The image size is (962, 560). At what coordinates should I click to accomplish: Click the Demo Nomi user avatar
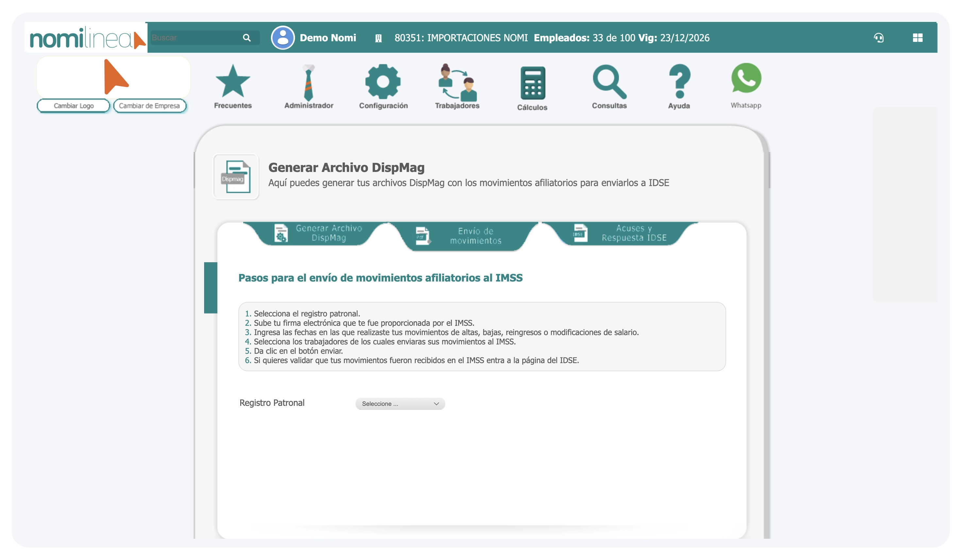pyautogui.click(x=282, y=38)
